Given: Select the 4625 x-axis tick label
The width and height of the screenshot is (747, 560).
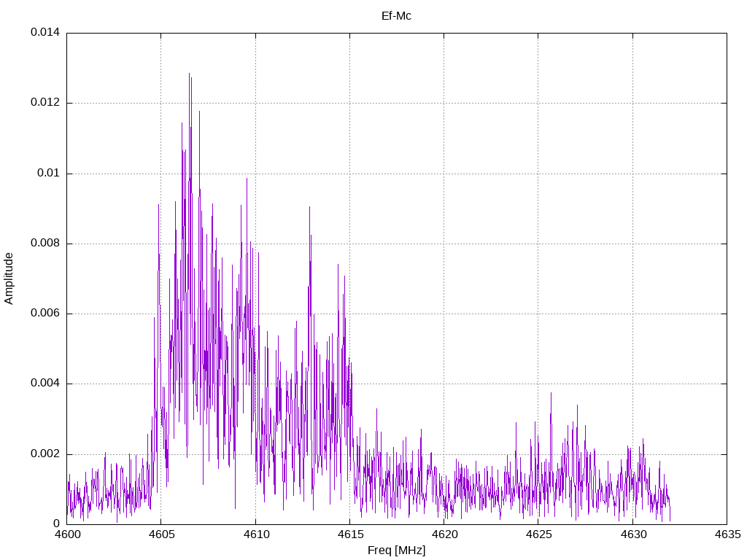Looking at the screenshot, I should point(538,534).
